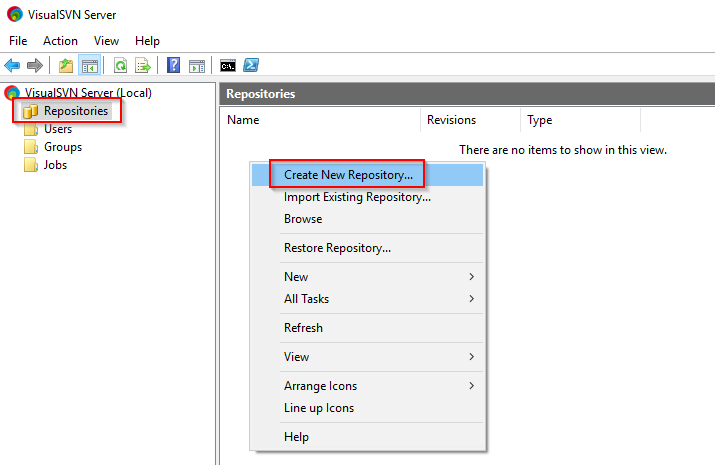Open the View menu in menu bar
The height and width of the screenshot is (465, 715).
106,41
